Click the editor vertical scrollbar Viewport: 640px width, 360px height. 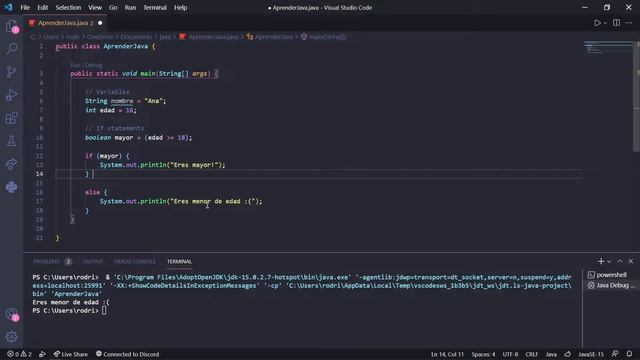[x=636, y=96]
